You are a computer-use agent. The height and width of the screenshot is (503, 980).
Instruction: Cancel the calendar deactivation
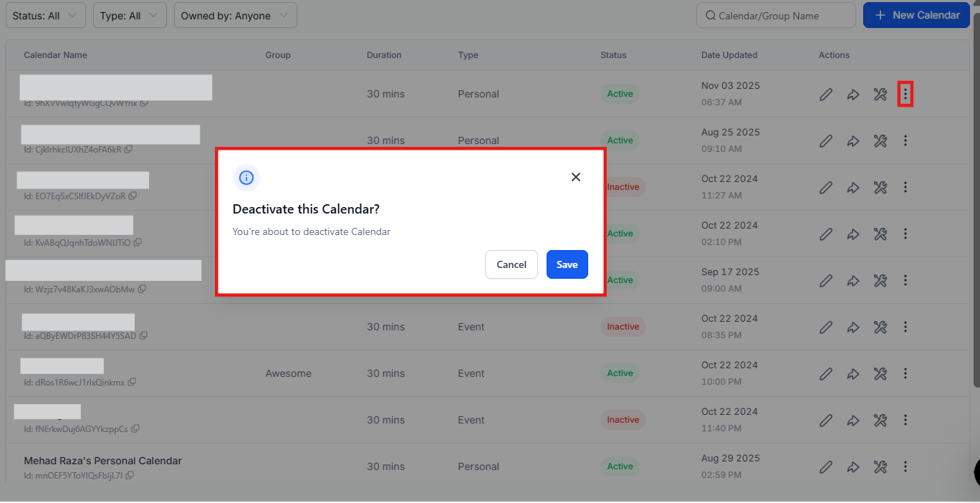point(511,264)
